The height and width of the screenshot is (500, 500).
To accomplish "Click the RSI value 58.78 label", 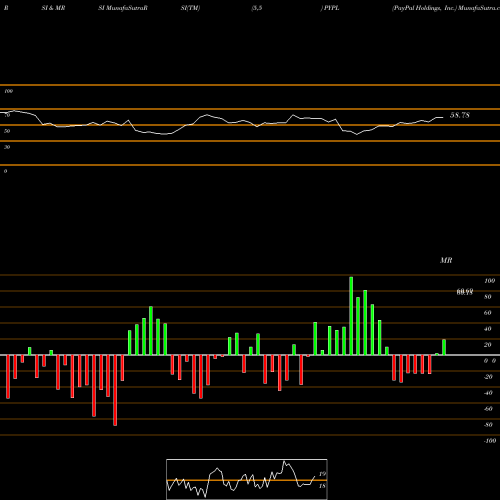I will tap(460, 115).
